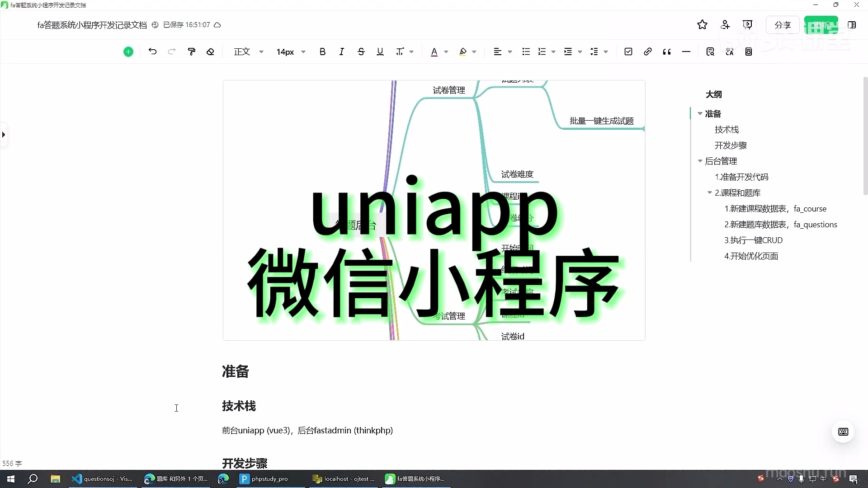This screenshot has height=488, width=868.
Task: Click the document title field
Action: coord(92,25)
